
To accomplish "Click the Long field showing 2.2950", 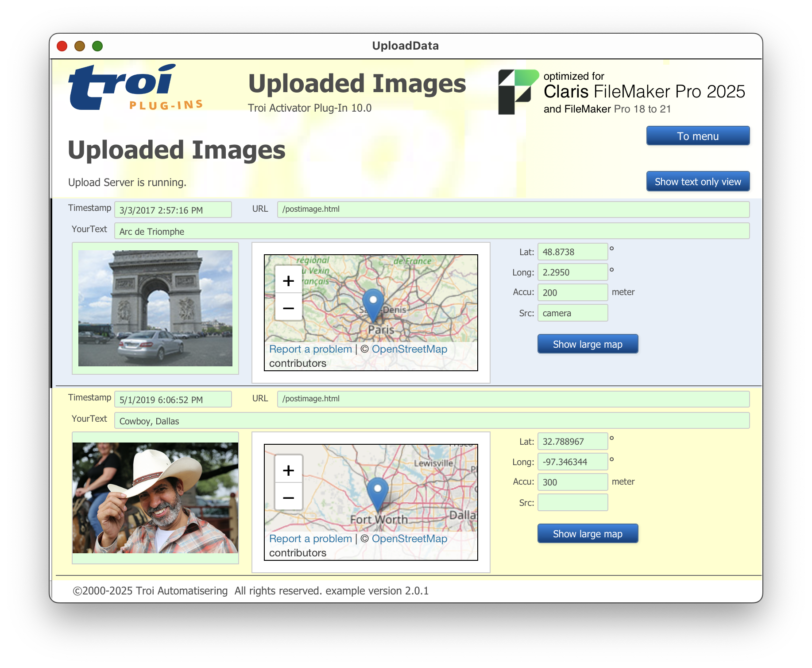I will pos(572,272).
